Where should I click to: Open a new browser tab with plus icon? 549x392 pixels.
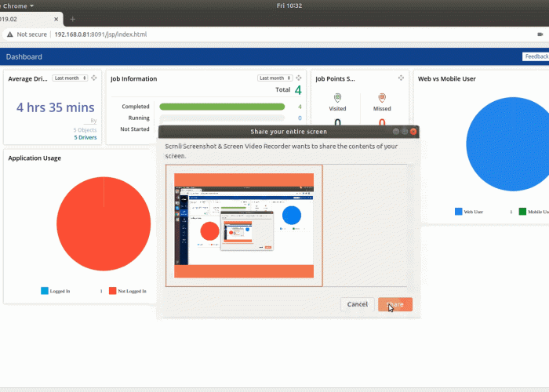73,19
